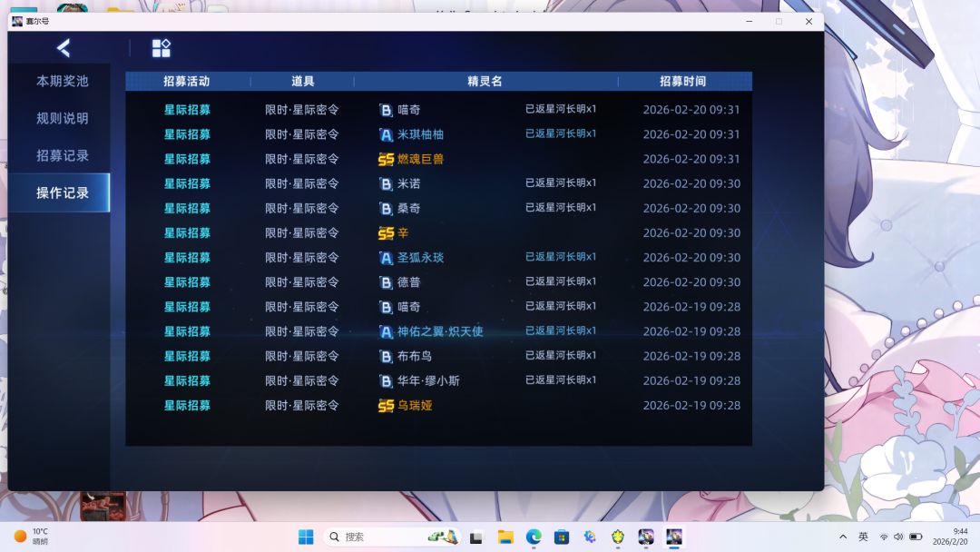
Task: Open the green shield app on the taskbar
Action: click(x=618, y=537)
